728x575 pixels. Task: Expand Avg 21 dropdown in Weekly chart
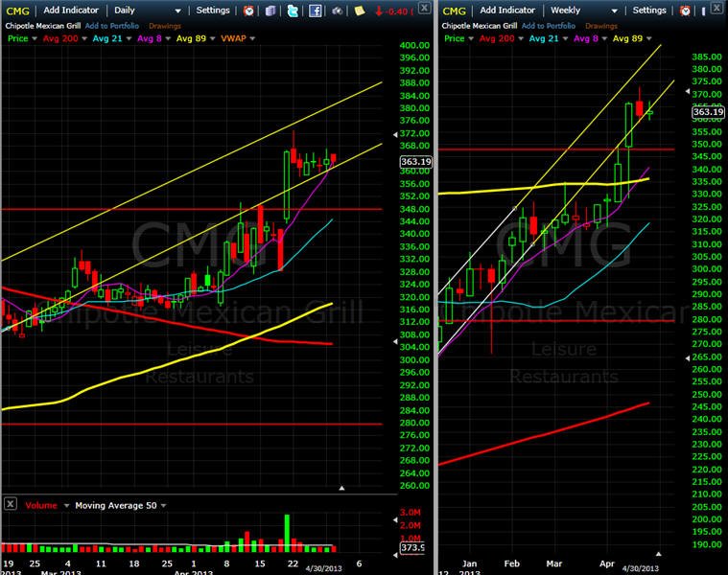pyautogui.click(x=565, y=39)
